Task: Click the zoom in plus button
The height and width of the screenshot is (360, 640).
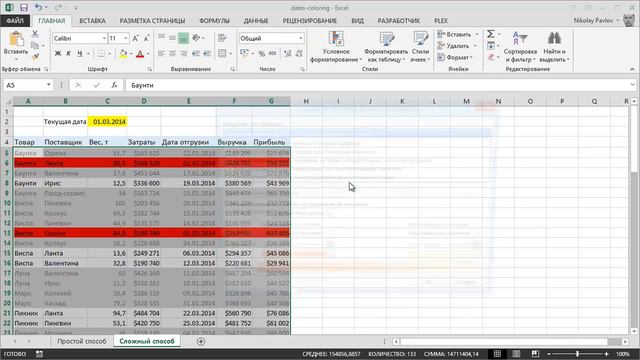Action: point(607,354)
